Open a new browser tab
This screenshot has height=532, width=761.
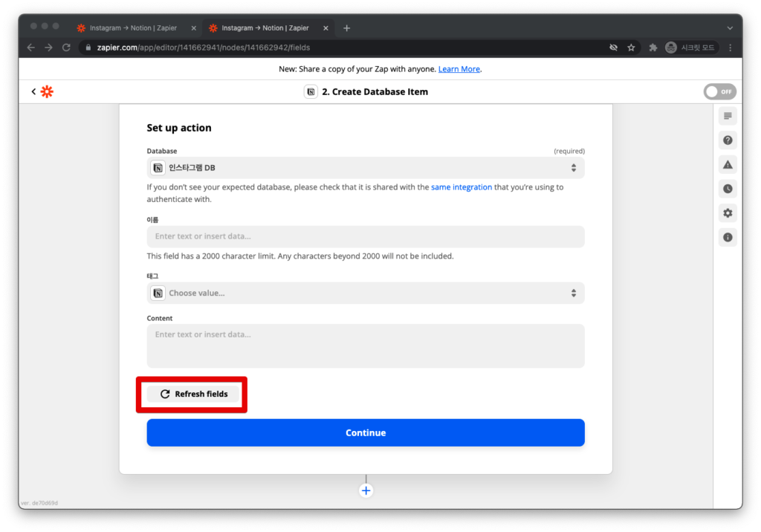click(x=346, y=28)
